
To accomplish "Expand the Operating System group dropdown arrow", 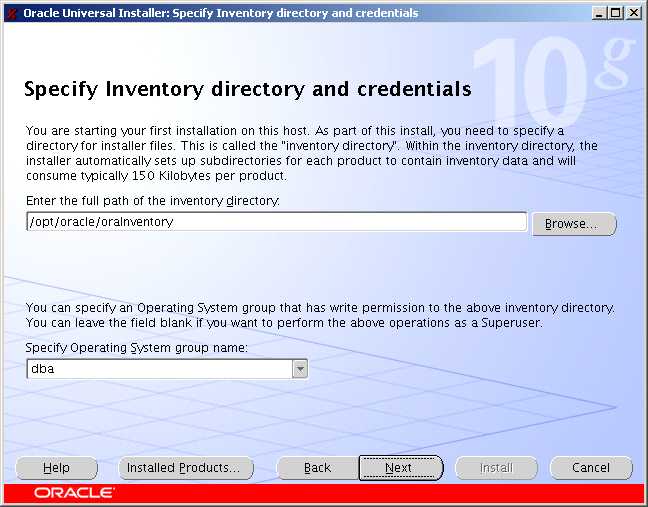I will (299, 369).
